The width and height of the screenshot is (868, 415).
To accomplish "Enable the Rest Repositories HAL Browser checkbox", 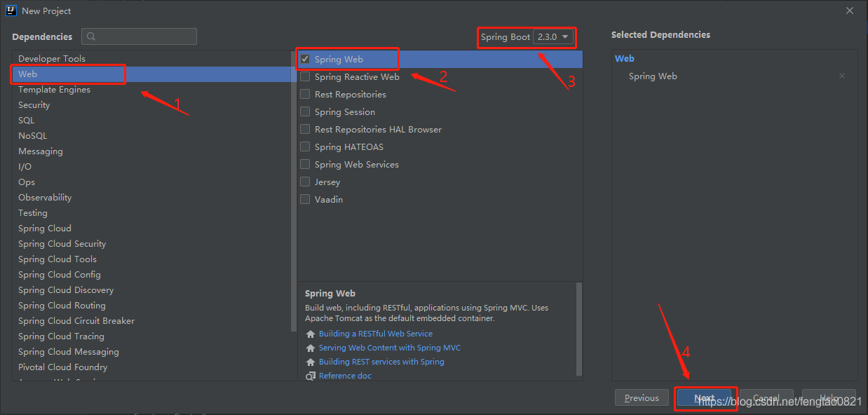I will tap(305, 130).
